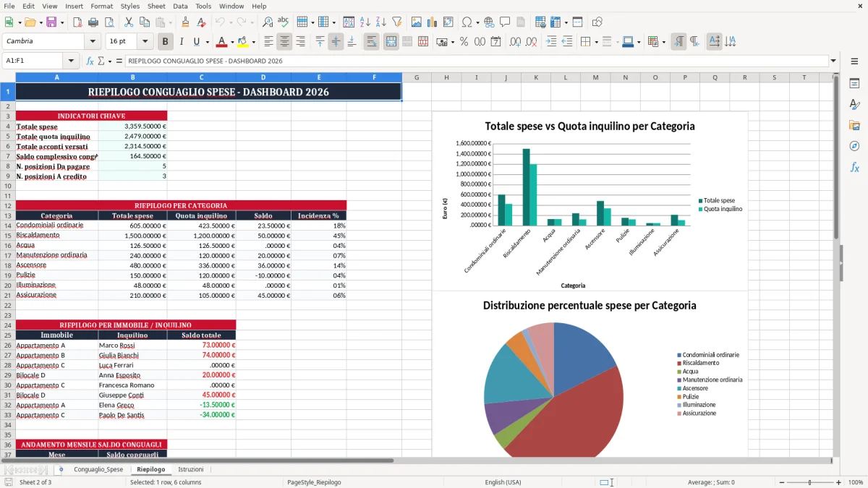Open the font size dropdown
The height and width of the screenshot is (488, 868).
145,41
